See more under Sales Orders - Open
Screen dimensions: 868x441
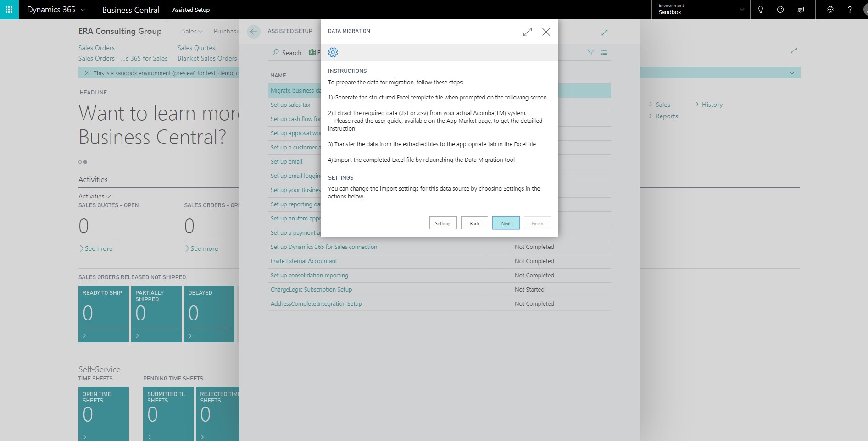[201, 248]
